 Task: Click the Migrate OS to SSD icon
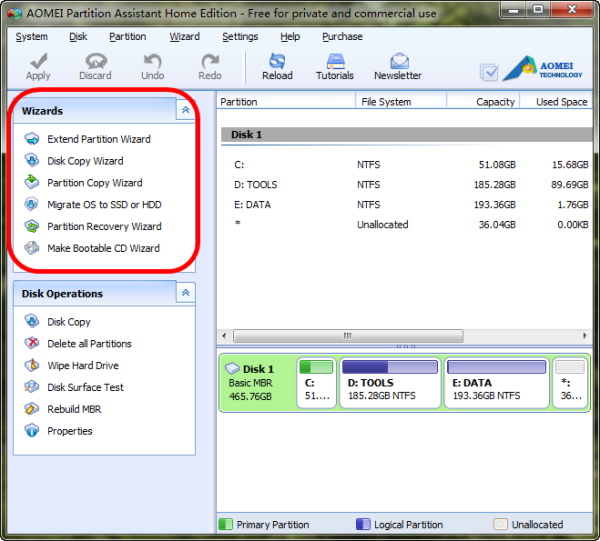[x=32, y=204]
